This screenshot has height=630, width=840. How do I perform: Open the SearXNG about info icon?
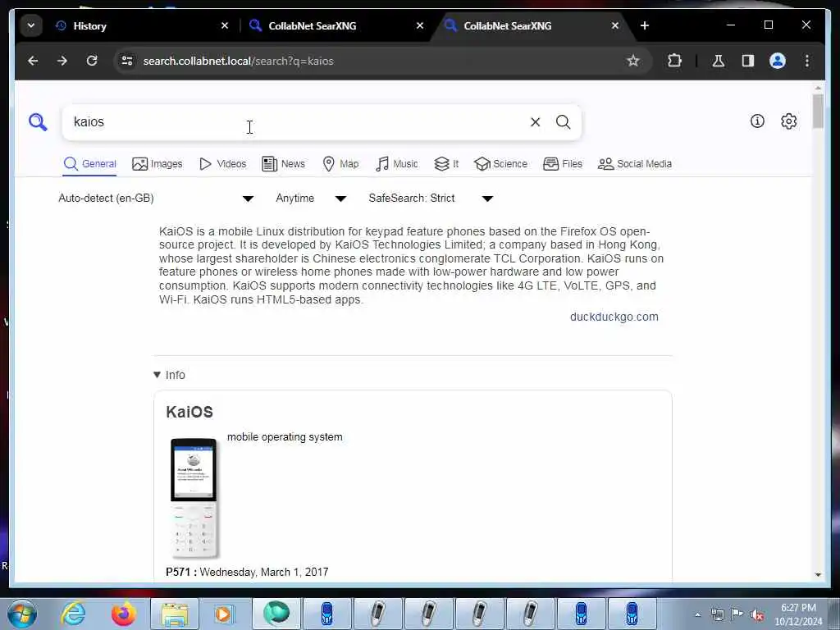click(757, 121)
